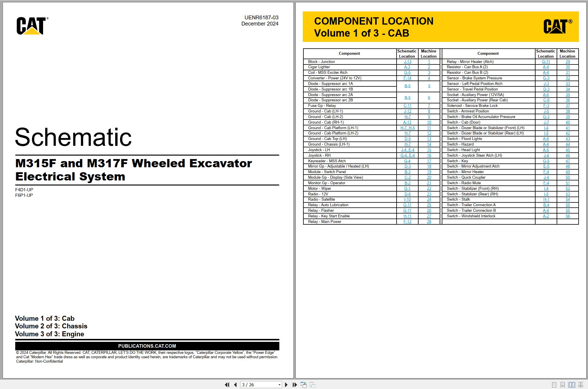Open G-11 link for Relay - Mirror Heater (Atch)

click(546, 62)
